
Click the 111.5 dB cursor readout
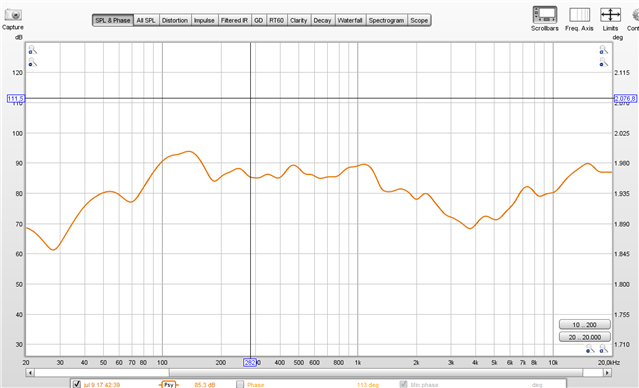coord(16,98)
